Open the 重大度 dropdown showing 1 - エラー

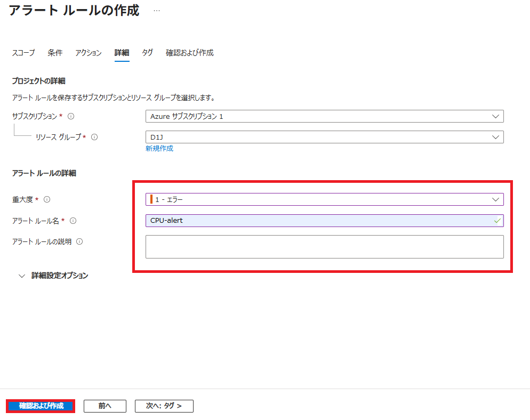(324, 199)
